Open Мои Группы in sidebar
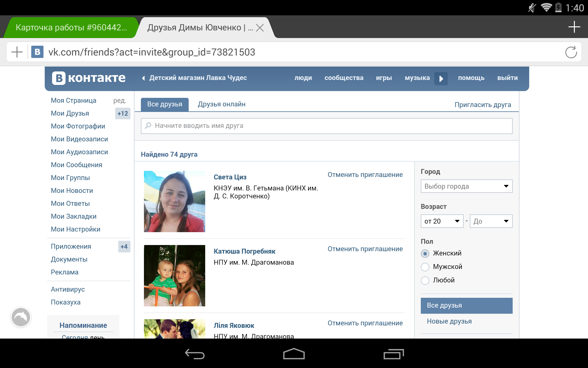The height and width of the screenshot is (368, 588). (70, 178)
